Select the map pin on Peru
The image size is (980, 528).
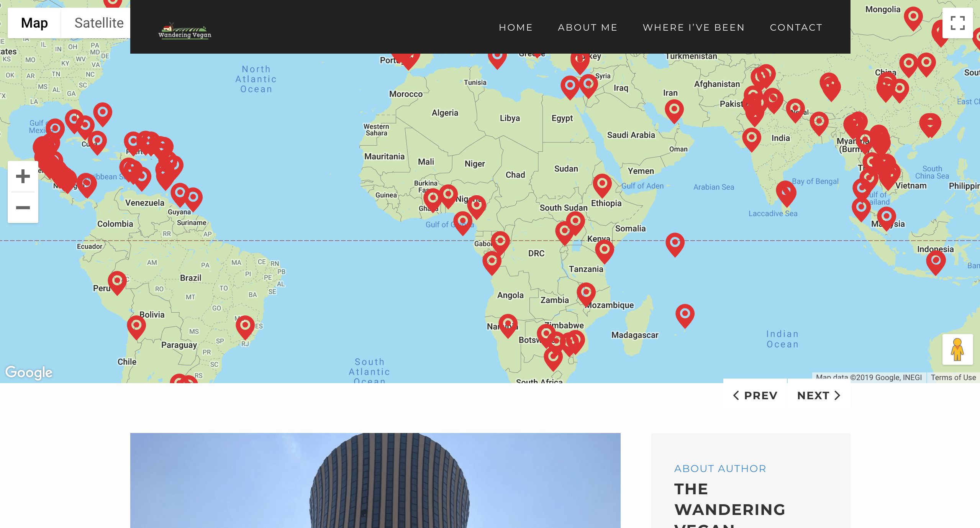(117, 283)
